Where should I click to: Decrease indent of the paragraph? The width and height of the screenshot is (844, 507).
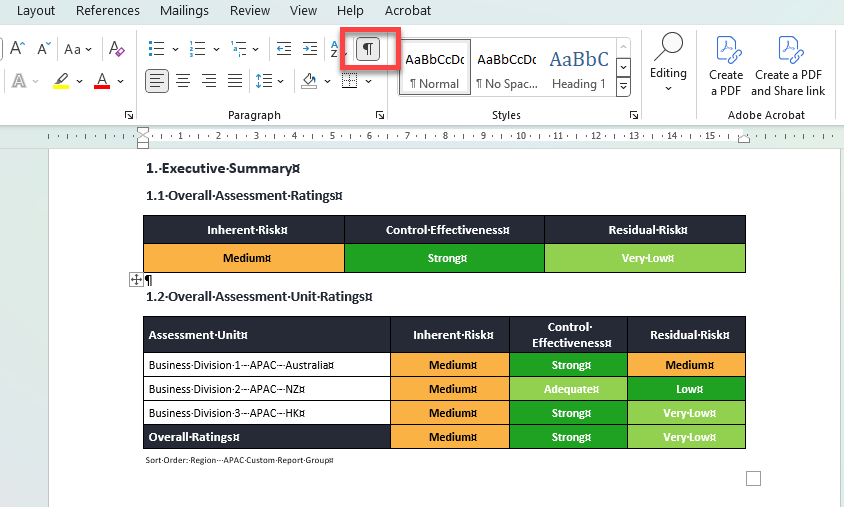[284, 49]
